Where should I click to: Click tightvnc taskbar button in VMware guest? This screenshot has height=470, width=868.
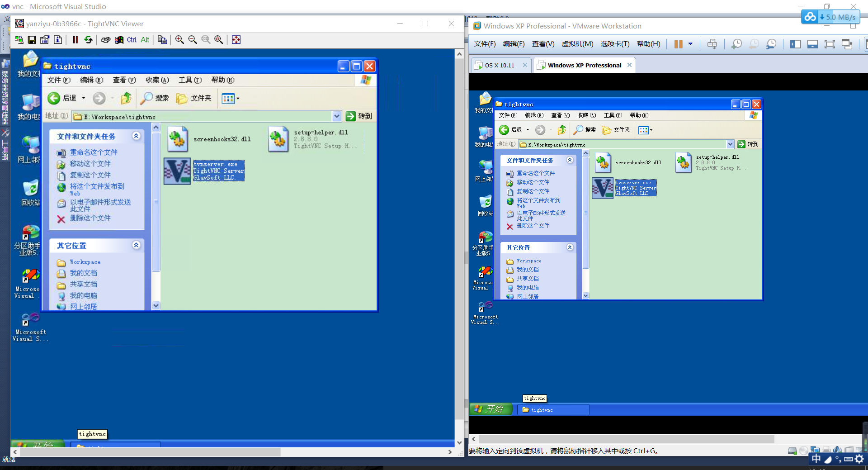553,410
